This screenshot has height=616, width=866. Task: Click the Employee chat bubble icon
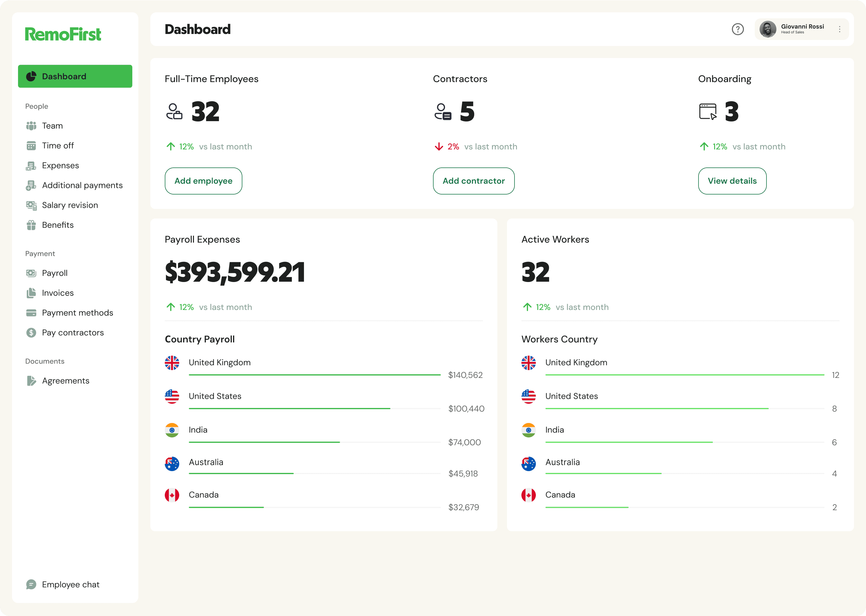tap(31, 584)
